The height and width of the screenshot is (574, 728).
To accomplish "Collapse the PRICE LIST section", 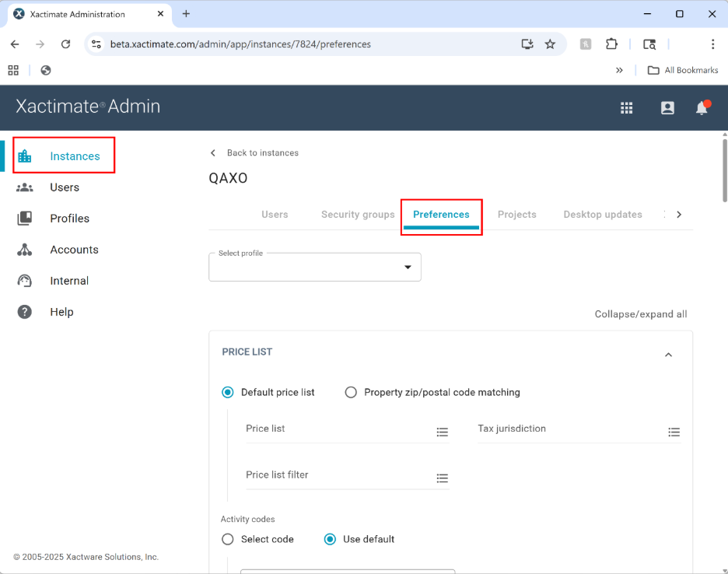I will click(668, 355).
